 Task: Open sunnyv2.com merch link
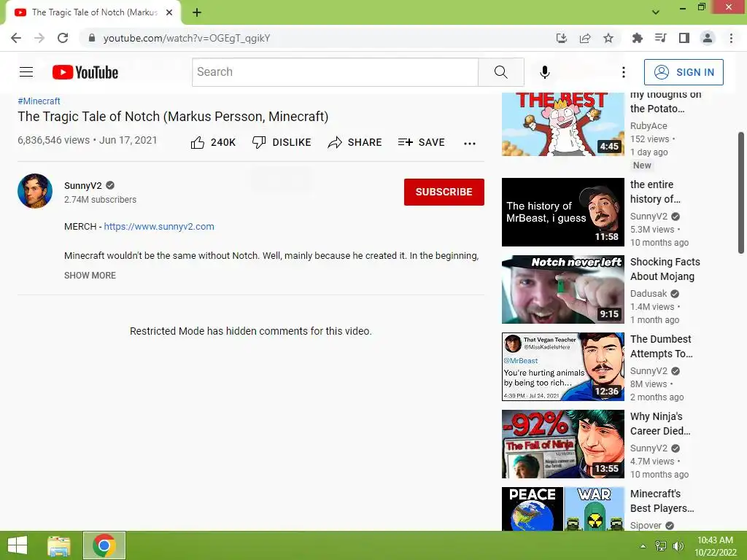click(x=159, y=226)
